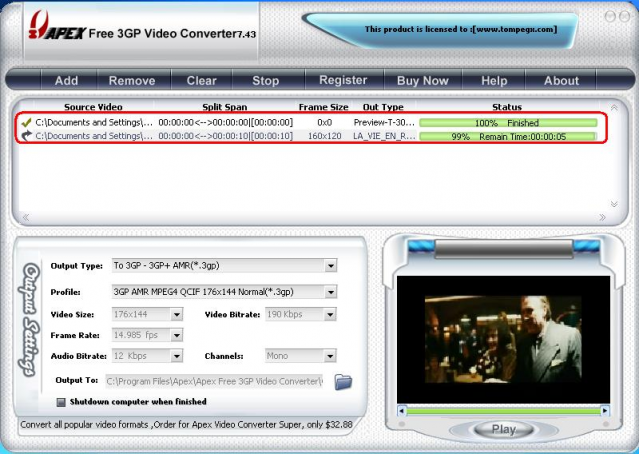The height and width of the screenshot is (454, 639).
Task: Open the Video Bitrate dropdown
Action: pos(330,314)
